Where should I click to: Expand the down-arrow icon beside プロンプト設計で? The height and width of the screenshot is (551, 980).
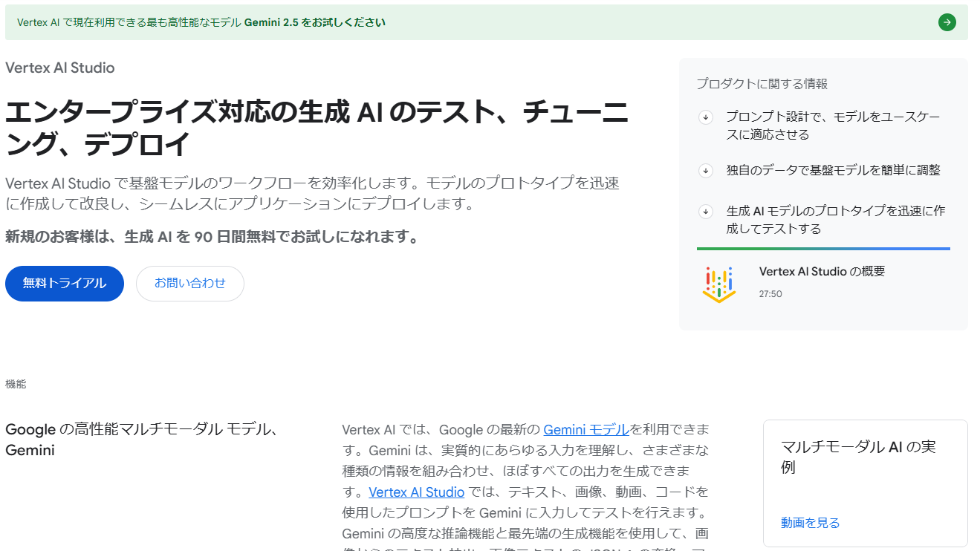coord(706,117)
